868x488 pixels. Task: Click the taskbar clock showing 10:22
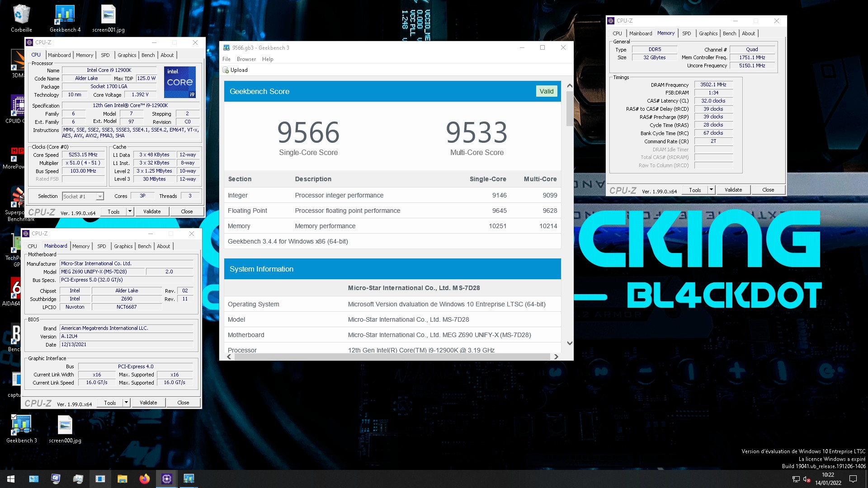828,479
